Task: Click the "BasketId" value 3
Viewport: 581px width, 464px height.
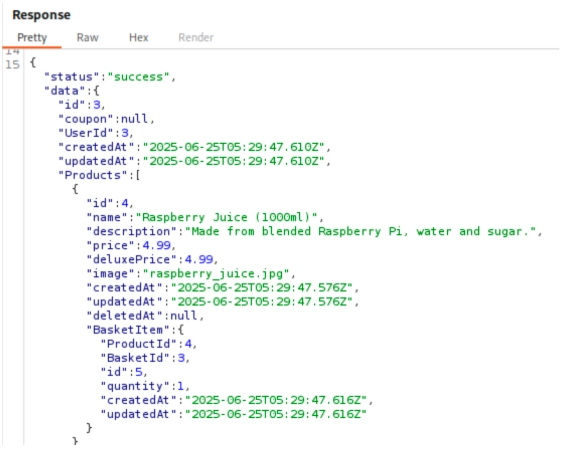Action: click(x=181, y=358)
